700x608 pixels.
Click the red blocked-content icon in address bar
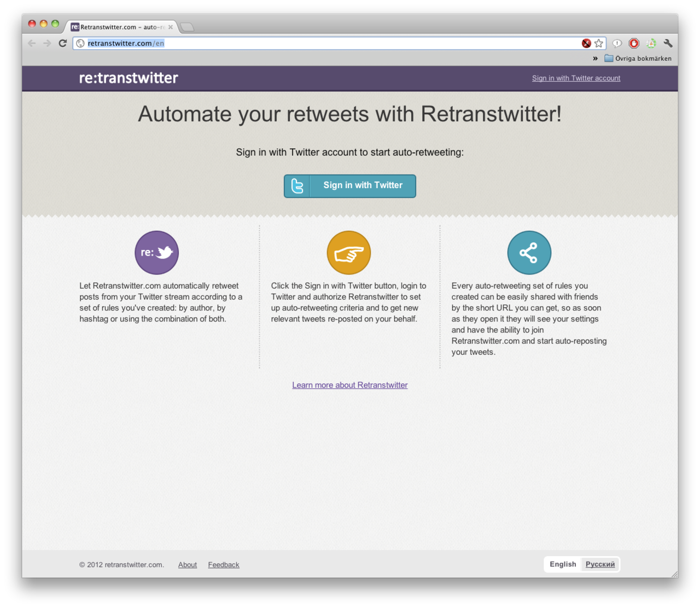586,43
